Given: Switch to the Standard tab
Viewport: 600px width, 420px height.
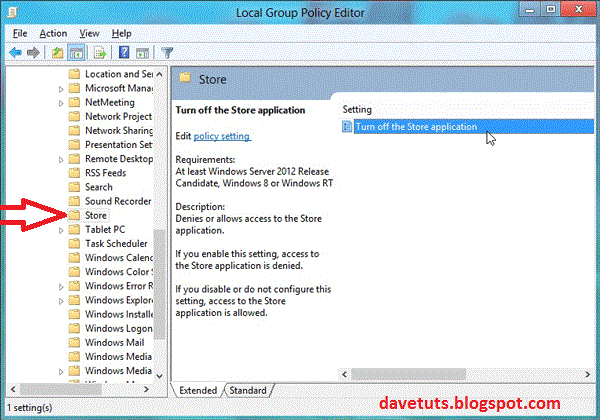Looking at the screenshot, I should tap(248, 390).
